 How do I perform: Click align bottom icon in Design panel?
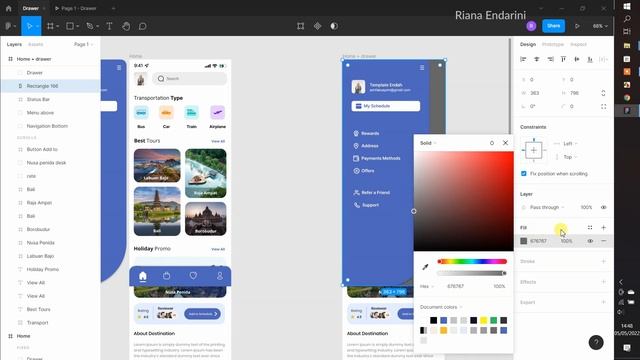coord(590,59)
